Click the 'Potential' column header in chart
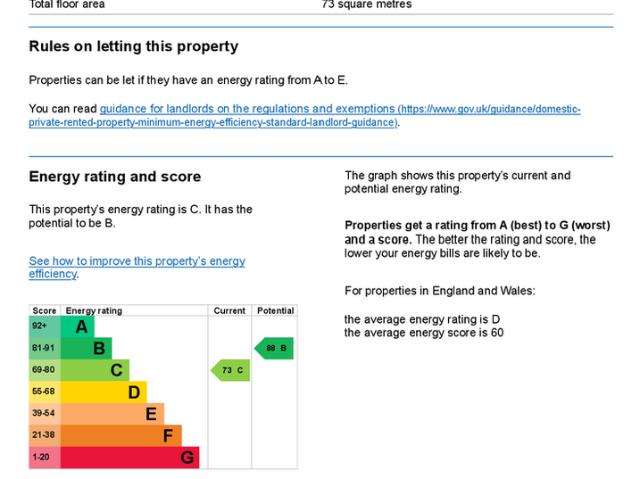 point(275,311)
